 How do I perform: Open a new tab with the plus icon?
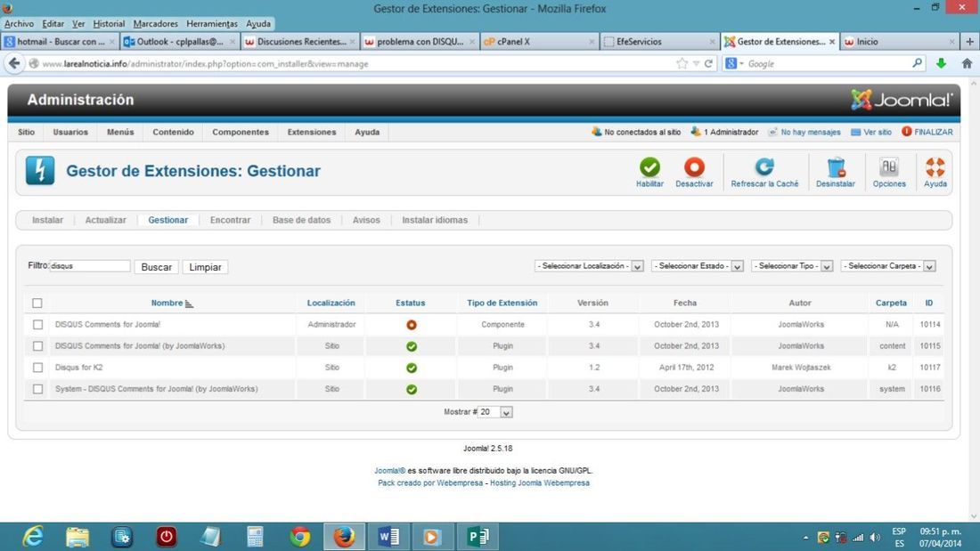[969, 41]
